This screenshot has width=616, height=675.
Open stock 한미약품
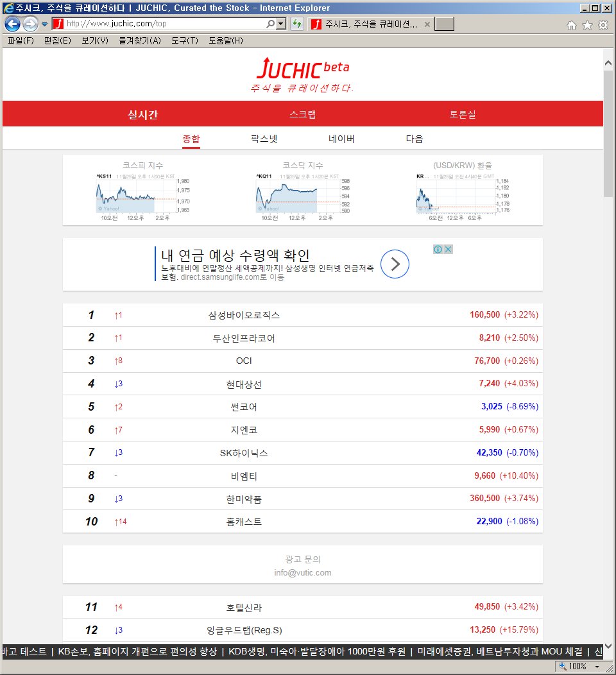(244, 499)
